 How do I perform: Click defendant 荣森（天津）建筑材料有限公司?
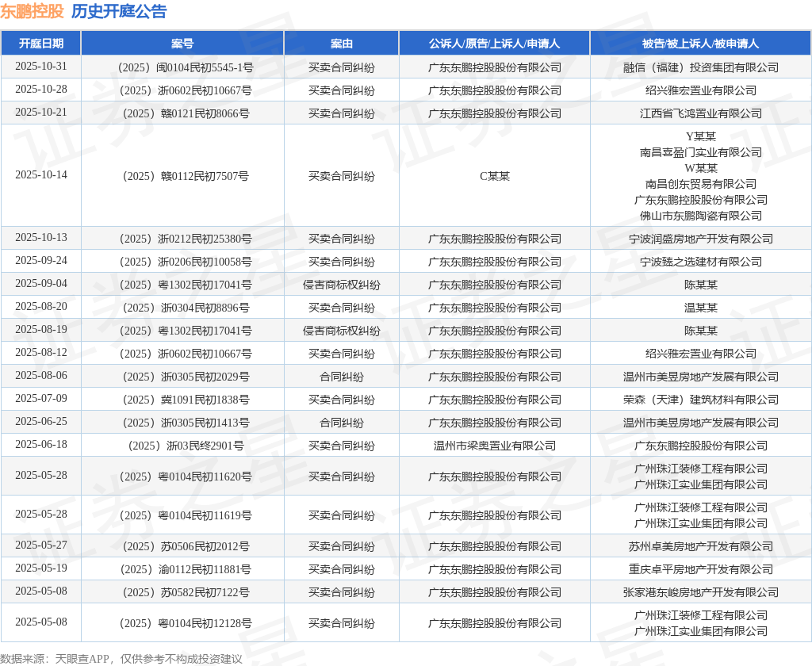[701, 400]
